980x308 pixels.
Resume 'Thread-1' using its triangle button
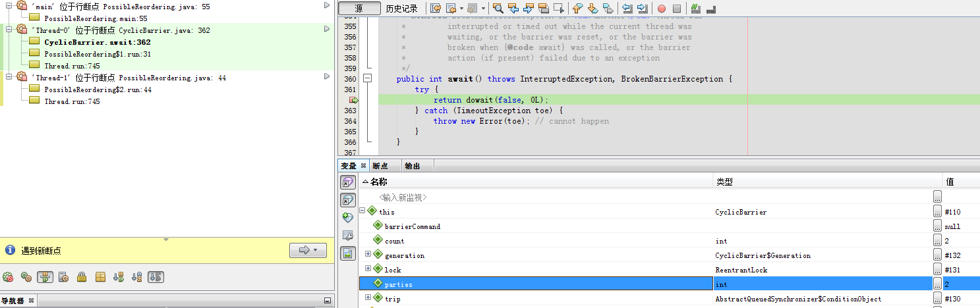point(327,76)
